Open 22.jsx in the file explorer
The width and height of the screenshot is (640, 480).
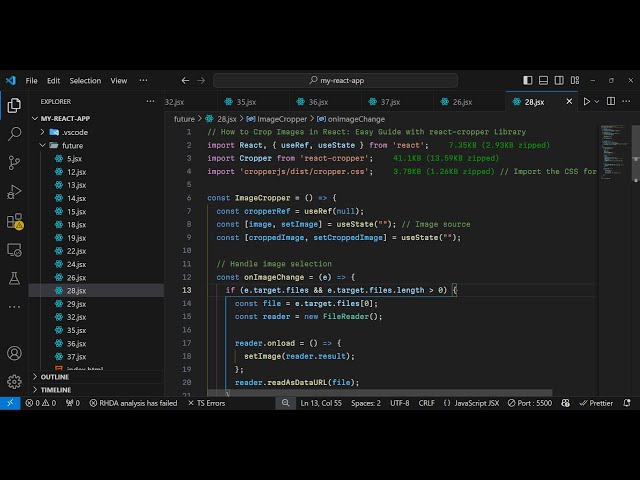pos(76,251)
